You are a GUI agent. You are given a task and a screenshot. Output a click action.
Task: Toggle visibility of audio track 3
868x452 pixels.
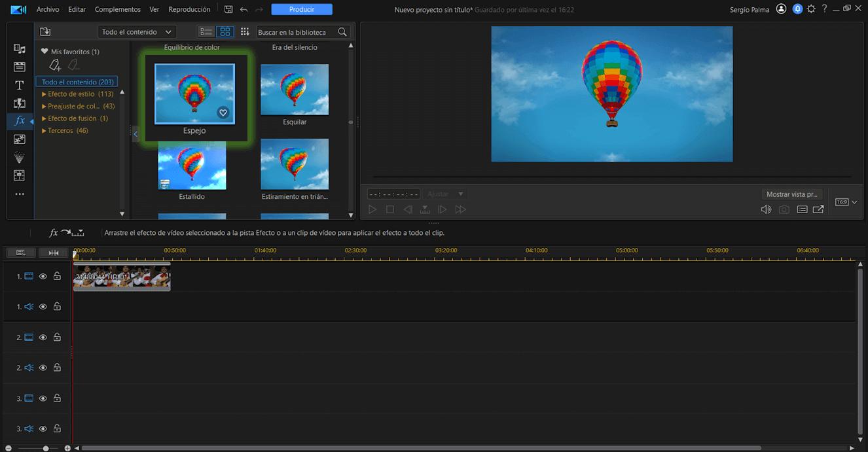click(x=43, y=429)
